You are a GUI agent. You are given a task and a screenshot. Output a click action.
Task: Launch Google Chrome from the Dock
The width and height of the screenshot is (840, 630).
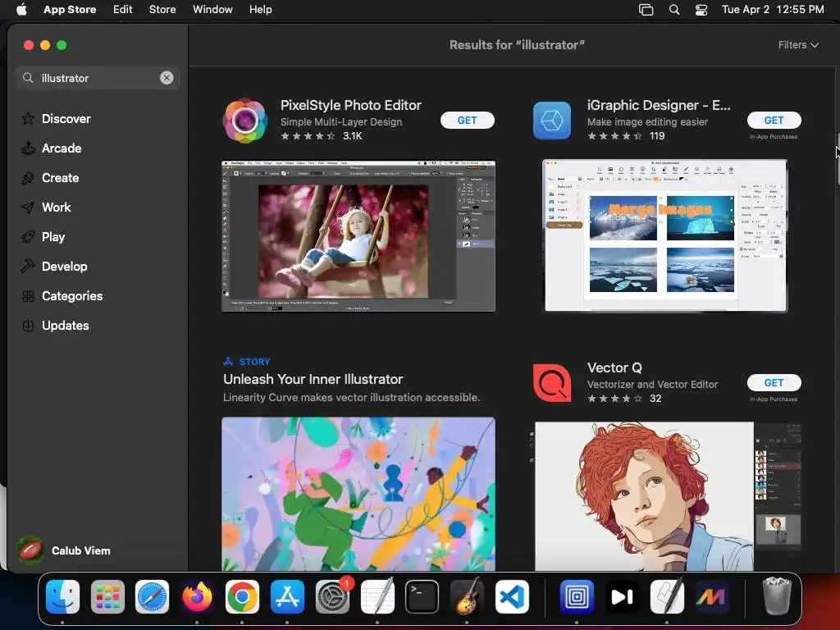coord(242,597)
